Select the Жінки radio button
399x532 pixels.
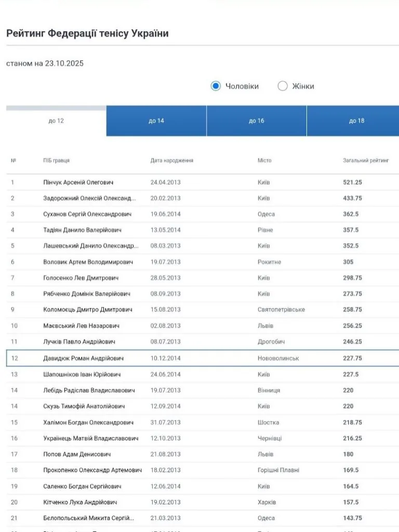pos(283,86)
